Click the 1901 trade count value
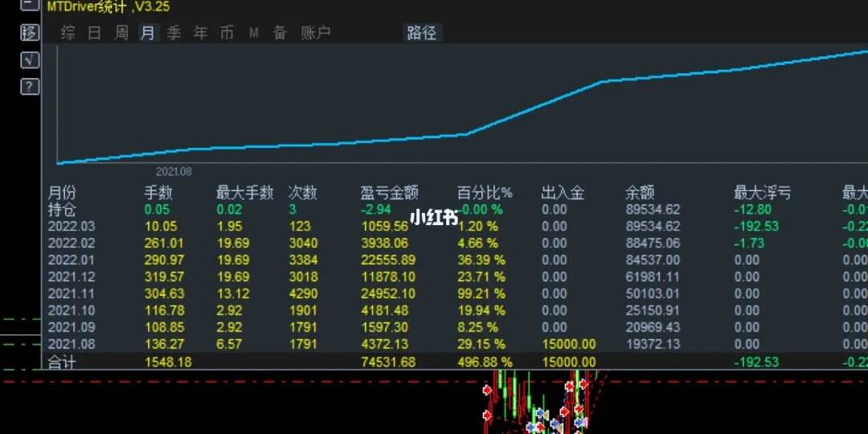Screen dimensions: 868x434 click(x=303, y=310)
